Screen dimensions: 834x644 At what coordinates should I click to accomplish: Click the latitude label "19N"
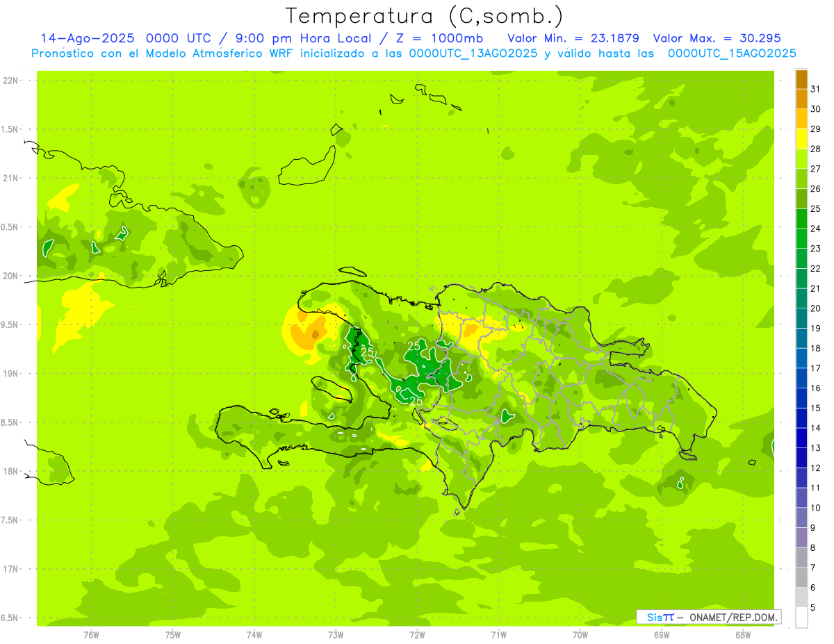10,374
